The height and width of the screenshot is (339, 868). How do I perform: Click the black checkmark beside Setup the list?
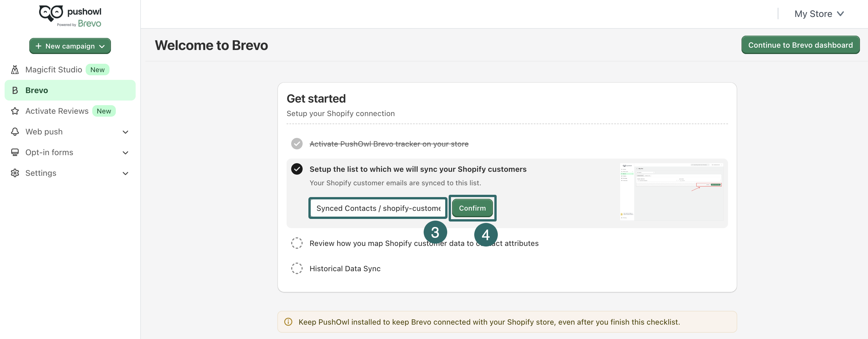pos(297,169)
